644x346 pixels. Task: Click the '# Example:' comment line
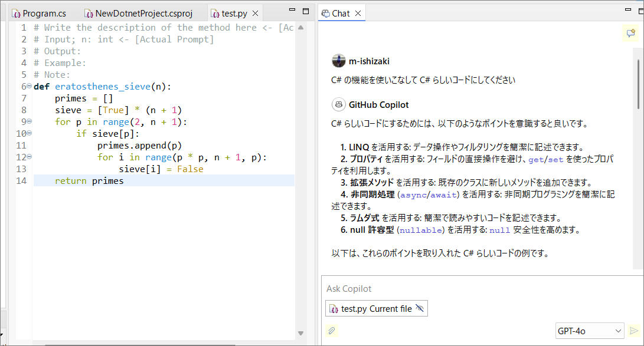coord(60,62)
